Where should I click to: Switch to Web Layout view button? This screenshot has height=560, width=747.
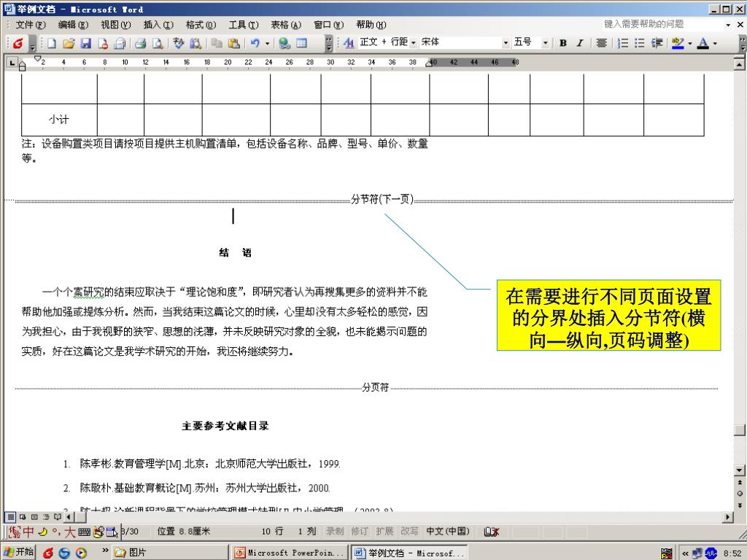point(23,517)
